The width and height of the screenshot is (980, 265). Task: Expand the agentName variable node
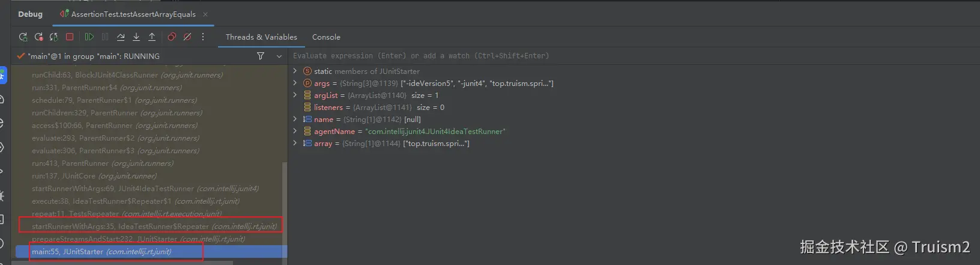pos(295,131)
